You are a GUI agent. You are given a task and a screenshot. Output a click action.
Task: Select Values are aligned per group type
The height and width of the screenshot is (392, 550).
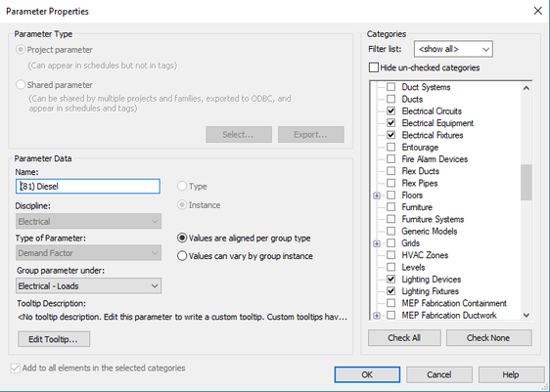[x=182, y=239]
